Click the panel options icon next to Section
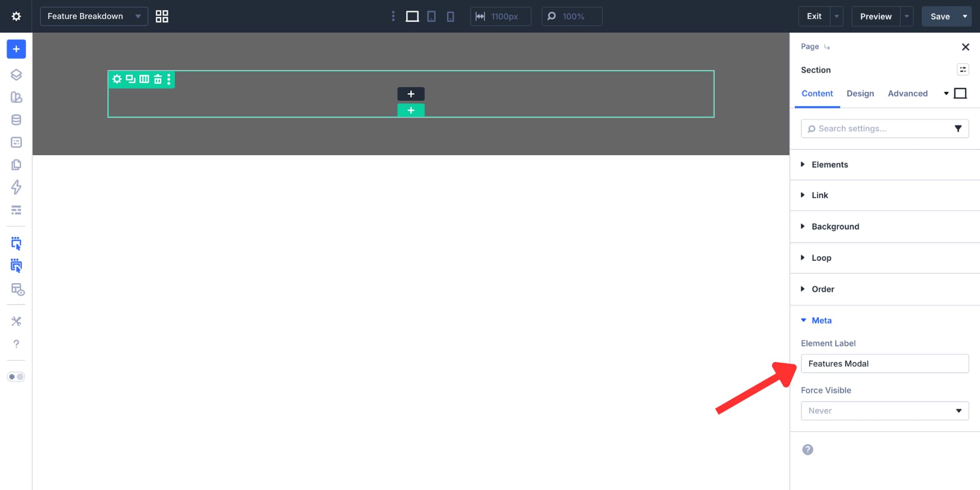Screen dimensions: 980x490 point(963,70)
